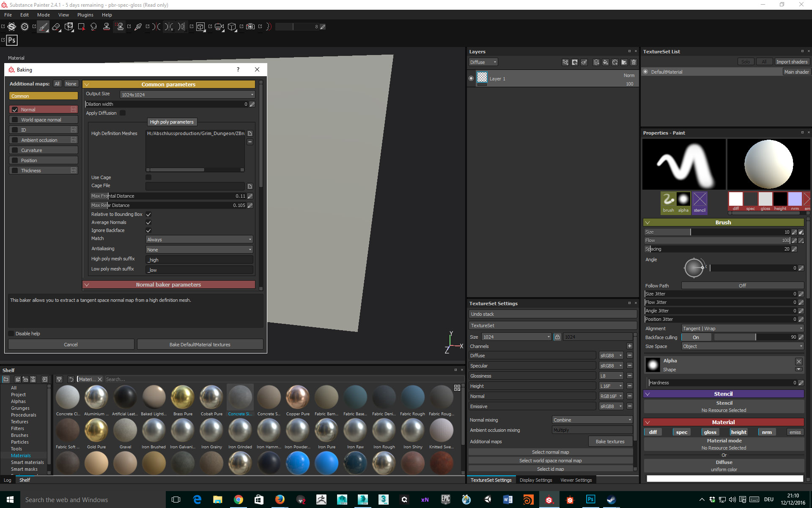This screenshot has width=812, height=508.
Task: Open the TextureSet Size 1024 dropdown
Action: [516, 337]
